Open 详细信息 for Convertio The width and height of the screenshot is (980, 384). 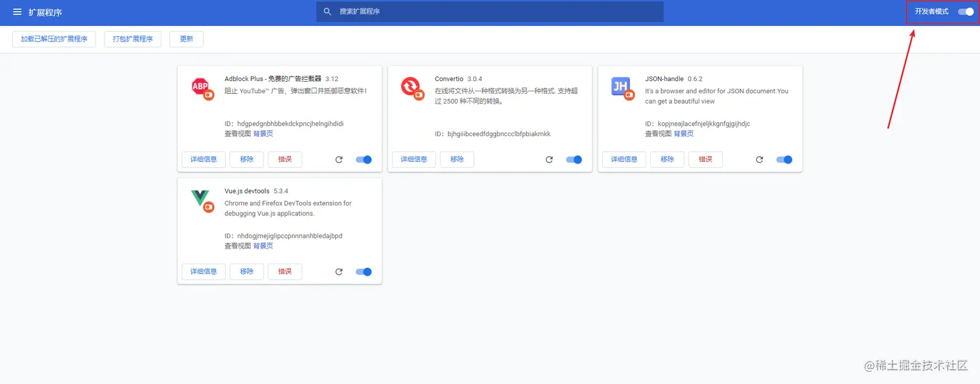click(414, 159)
